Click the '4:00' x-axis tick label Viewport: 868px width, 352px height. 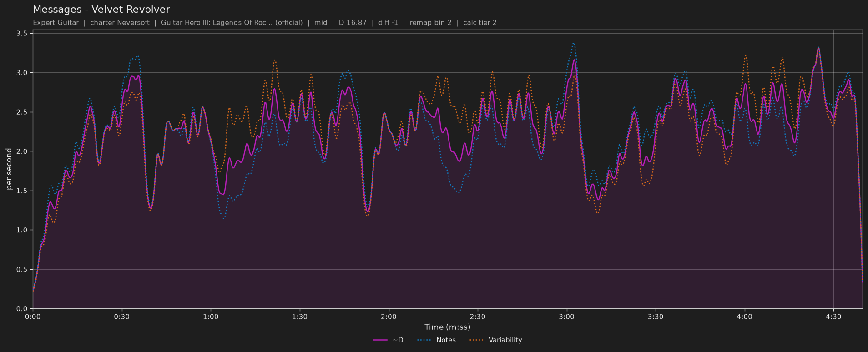coord(744,317)
